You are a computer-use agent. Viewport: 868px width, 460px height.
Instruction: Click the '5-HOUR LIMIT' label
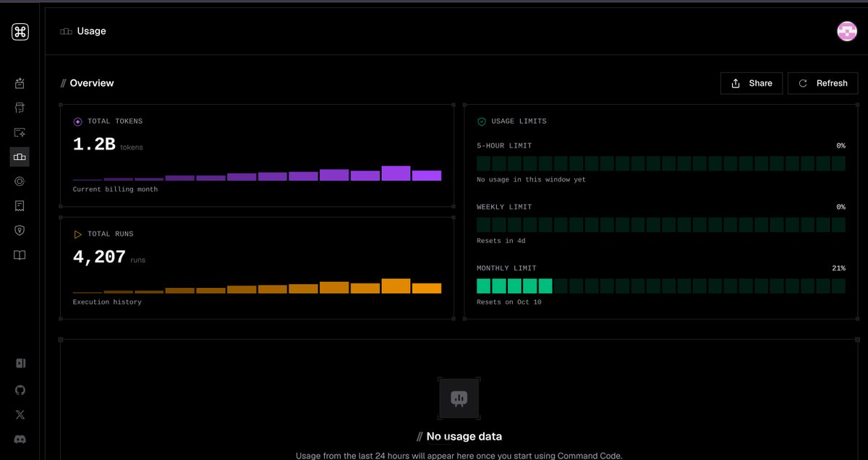pos(504,146)
